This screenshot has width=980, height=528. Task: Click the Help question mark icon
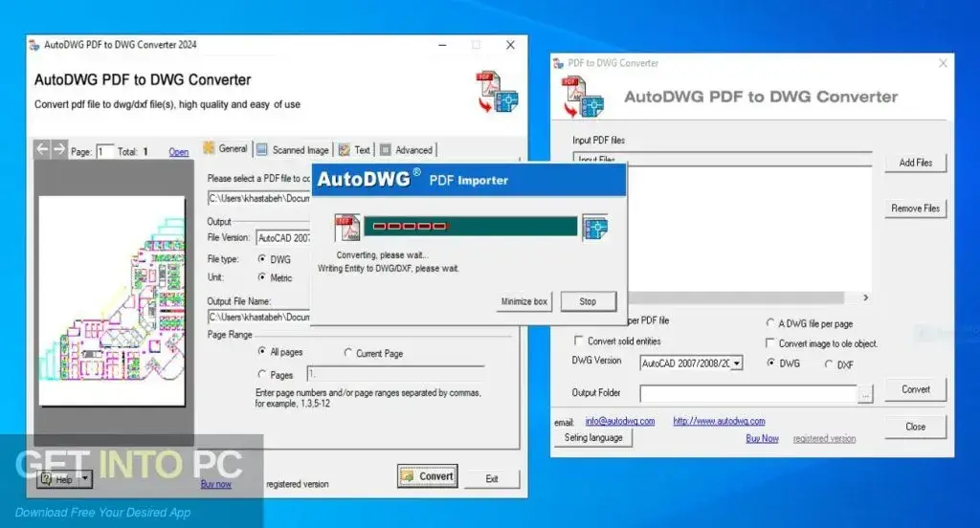(x=46, y=479)
